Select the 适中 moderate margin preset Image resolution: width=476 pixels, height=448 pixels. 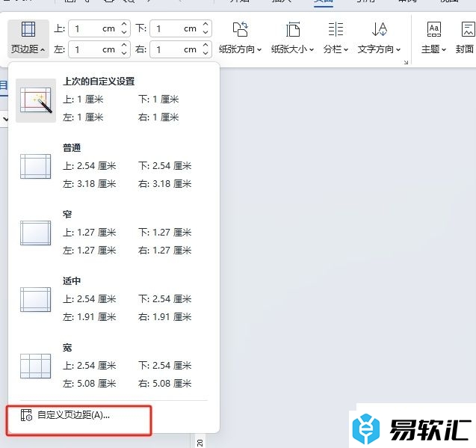[x=114, y=299]
